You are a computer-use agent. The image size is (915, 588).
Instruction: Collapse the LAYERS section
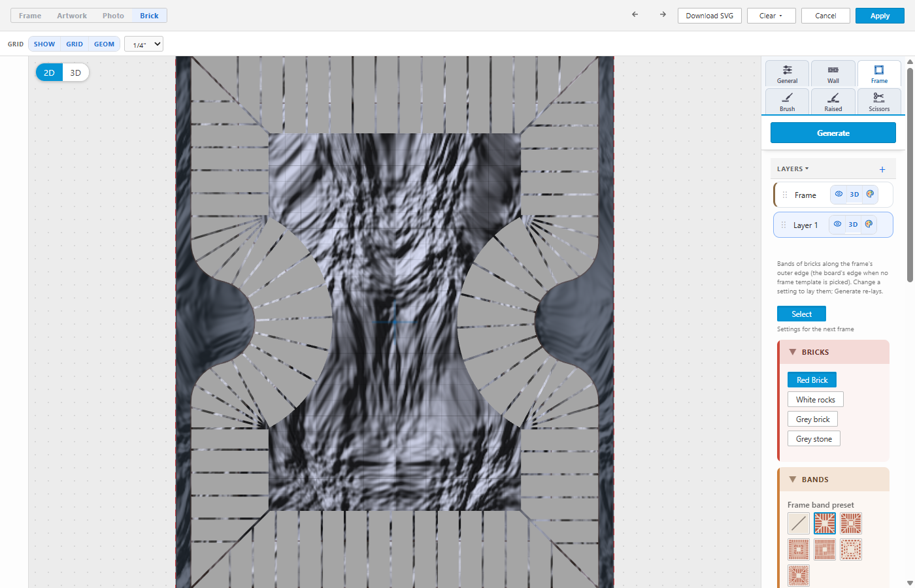pyautogui.click(x=793, y=169)
